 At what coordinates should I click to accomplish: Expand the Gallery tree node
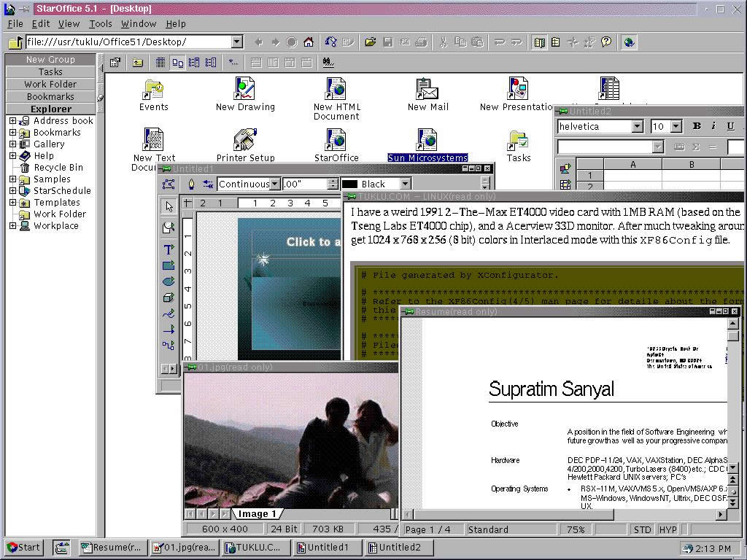coord(13,144)
